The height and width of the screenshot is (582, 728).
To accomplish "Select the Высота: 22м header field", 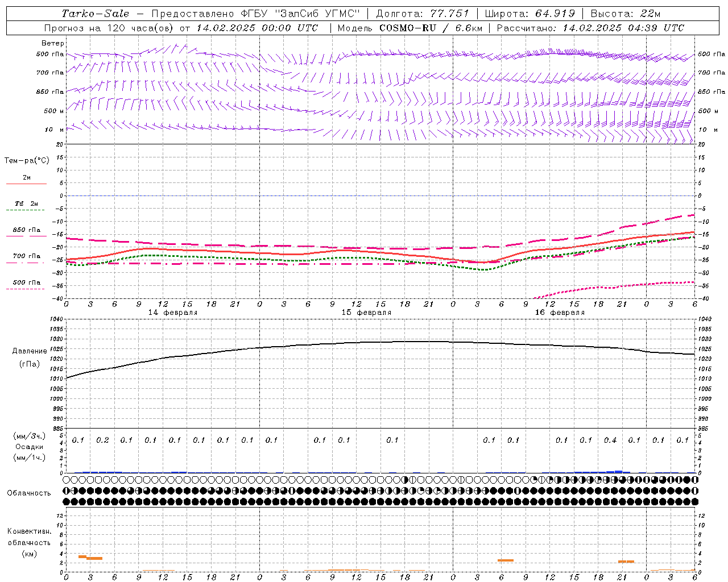I will [626, 14].
